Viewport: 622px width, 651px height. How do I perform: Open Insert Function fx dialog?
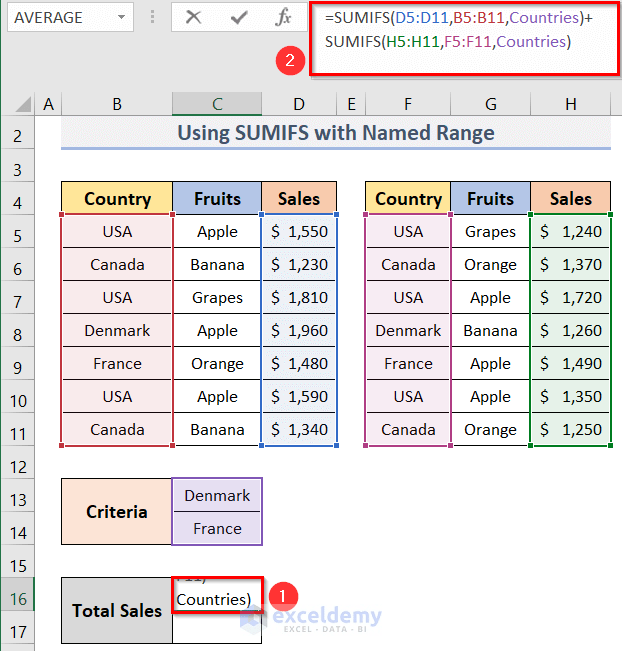tap(283, 17)
